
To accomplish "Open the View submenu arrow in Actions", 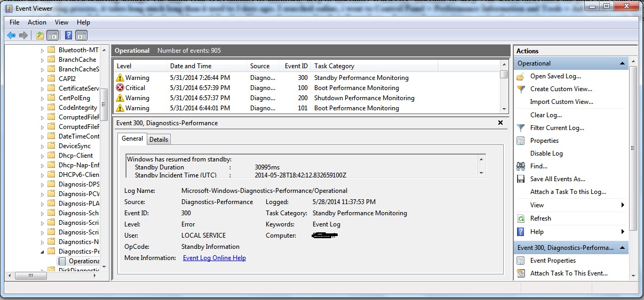I will click(622, 205).
